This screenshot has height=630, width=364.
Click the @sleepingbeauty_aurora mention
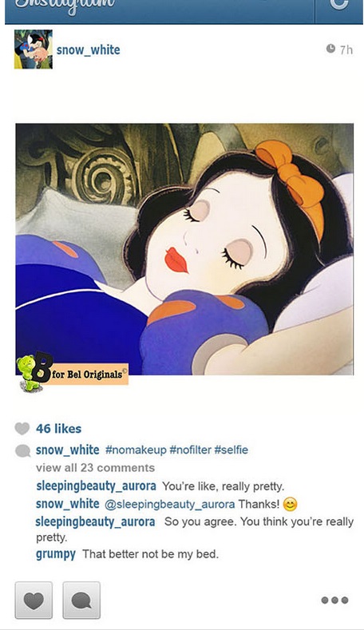(x=169, y=505)
